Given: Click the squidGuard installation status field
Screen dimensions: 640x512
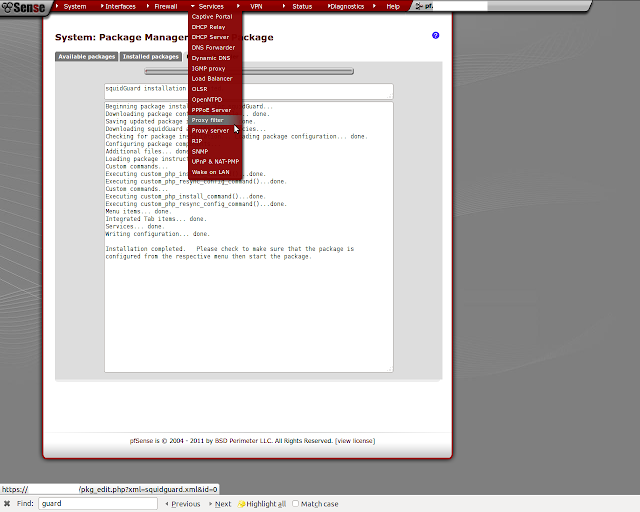Looking at the screenshot, I should coord(249,91).
